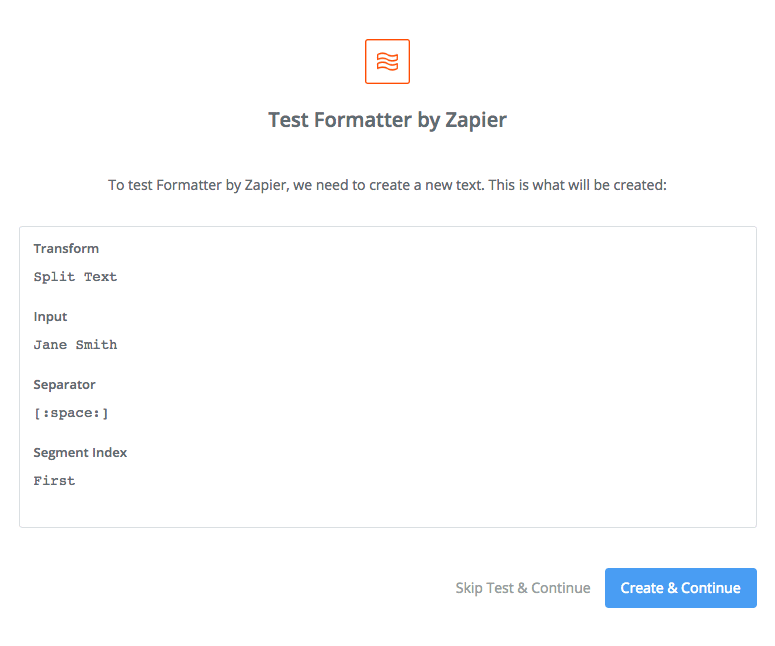Click the word Text in the Transform value
775x646 pixels.
click(100, 277)
